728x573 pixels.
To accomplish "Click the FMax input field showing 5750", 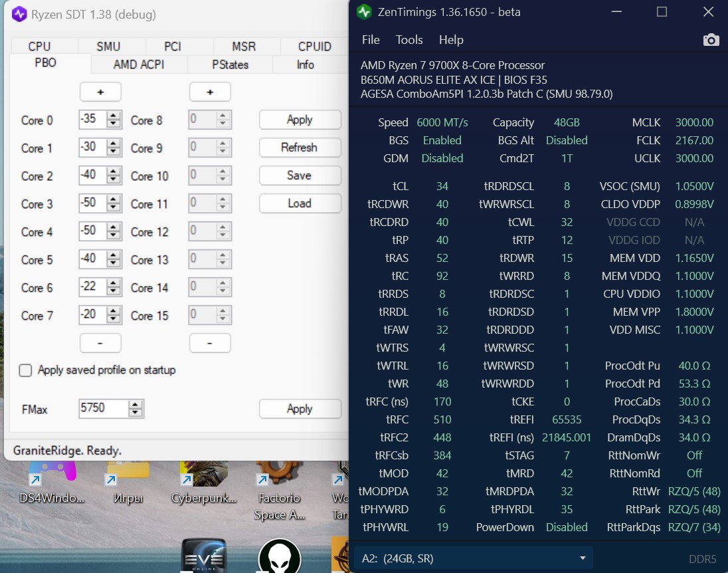I will (x=104, y=409).
